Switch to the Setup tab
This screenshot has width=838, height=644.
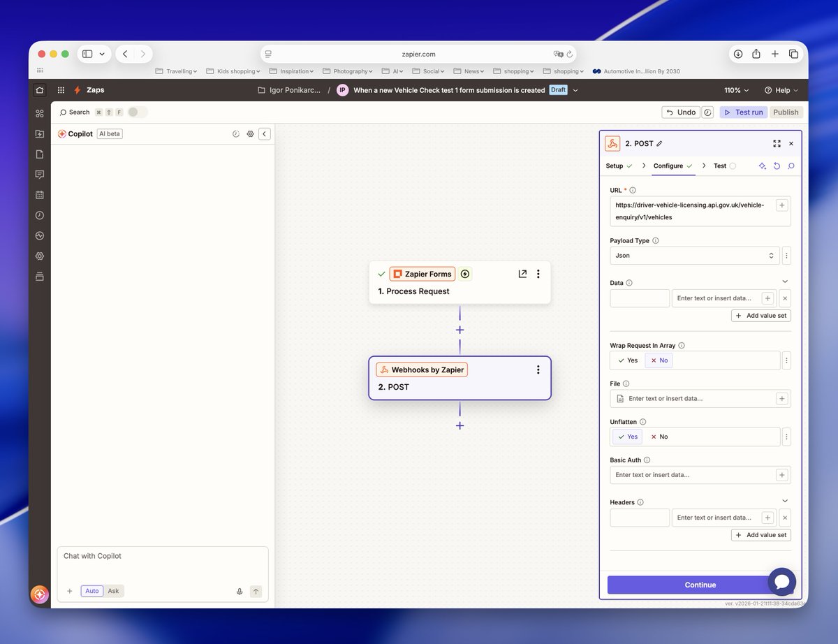coord(619,166)
